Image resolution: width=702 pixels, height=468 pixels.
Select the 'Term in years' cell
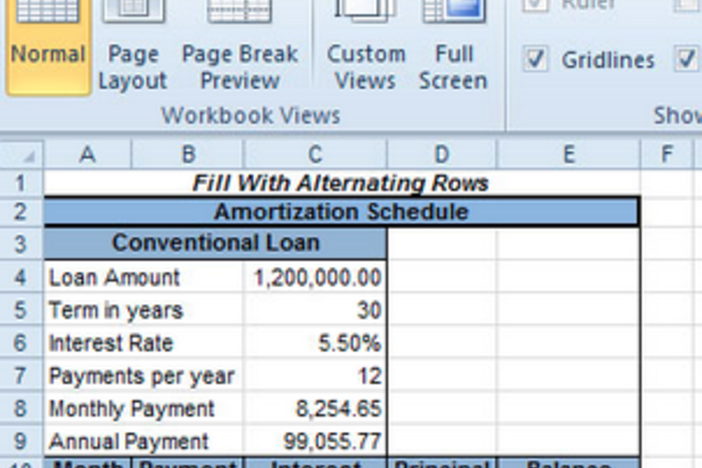[x=143, y=309]
